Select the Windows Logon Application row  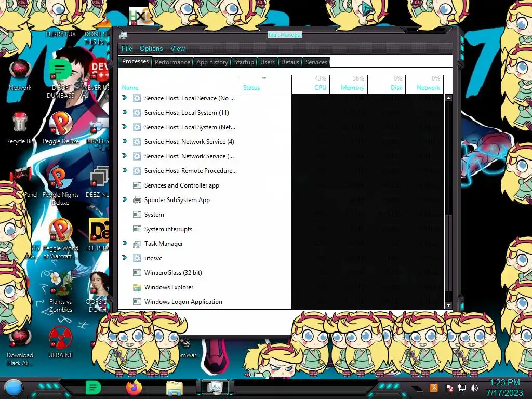(x=281, y=302)
